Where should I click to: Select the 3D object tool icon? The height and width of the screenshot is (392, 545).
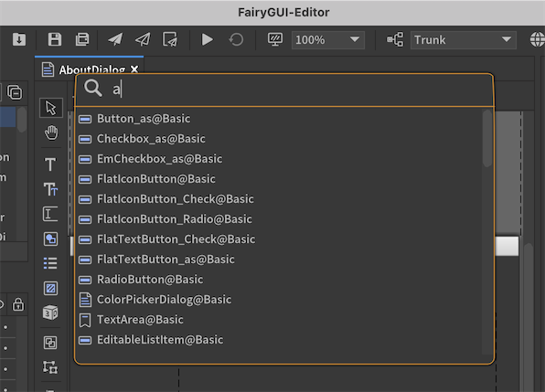(x=50, y=313)
